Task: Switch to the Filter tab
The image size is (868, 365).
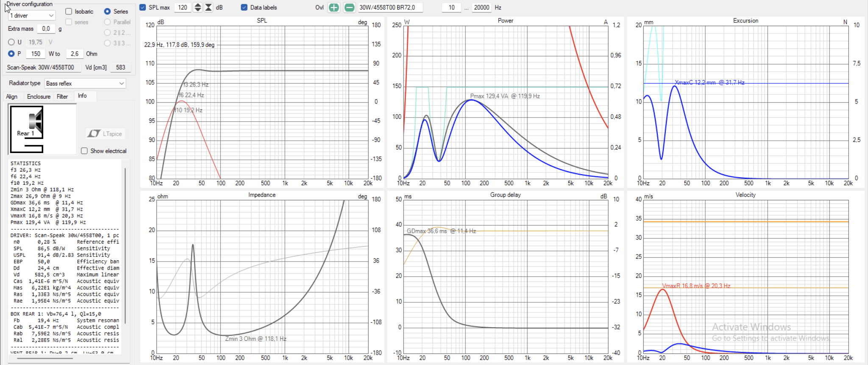Action: tap(62, 97)
